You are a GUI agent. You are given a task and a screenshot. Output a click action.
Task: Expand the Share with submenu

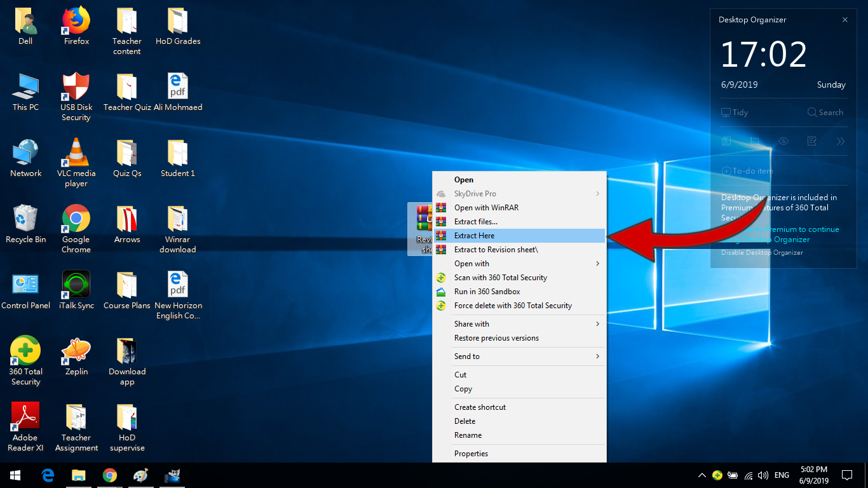pos(519,324)
